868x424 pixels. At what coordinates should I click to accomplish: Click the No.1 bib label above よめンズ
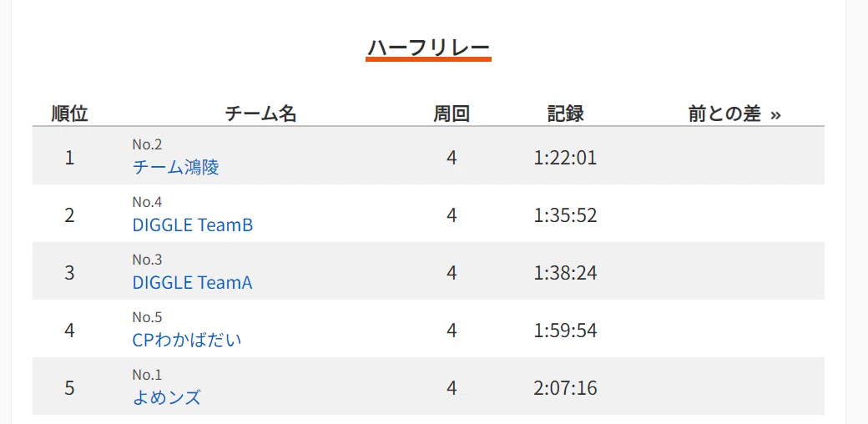(147, 375)
